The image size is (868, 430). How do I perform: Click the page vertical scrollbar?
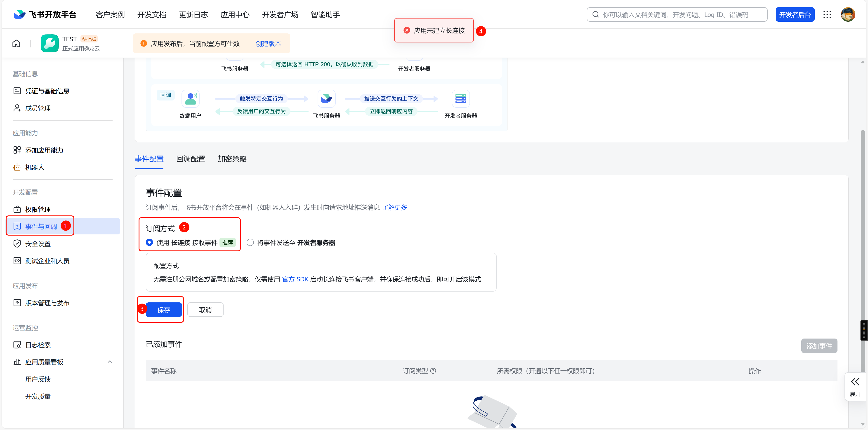[x=863, y=236]
